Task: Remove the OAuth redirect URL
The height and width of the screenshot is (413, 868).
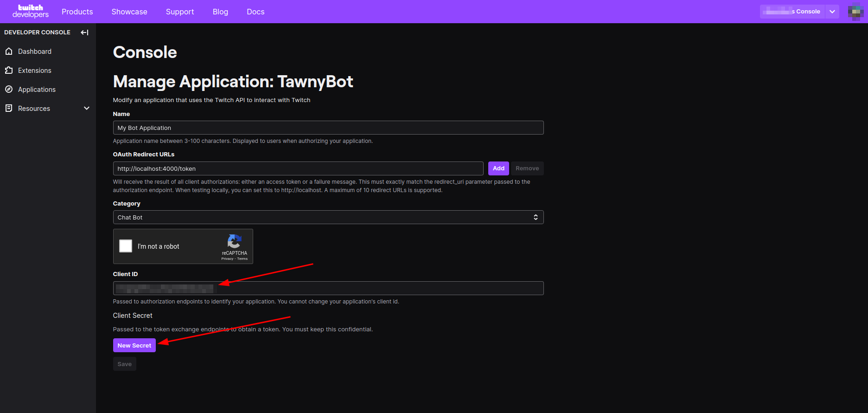Action: (527, 168)
